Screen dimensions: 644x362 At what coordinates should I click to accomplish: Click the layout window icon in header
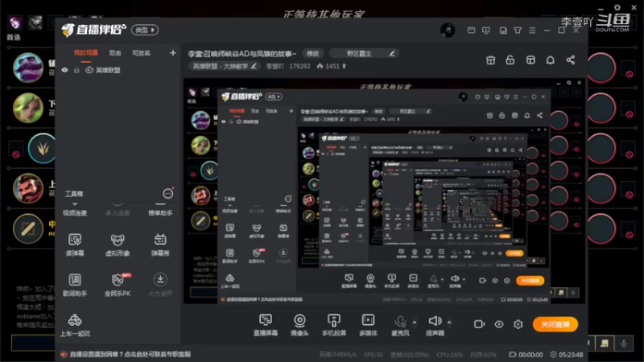530,60
